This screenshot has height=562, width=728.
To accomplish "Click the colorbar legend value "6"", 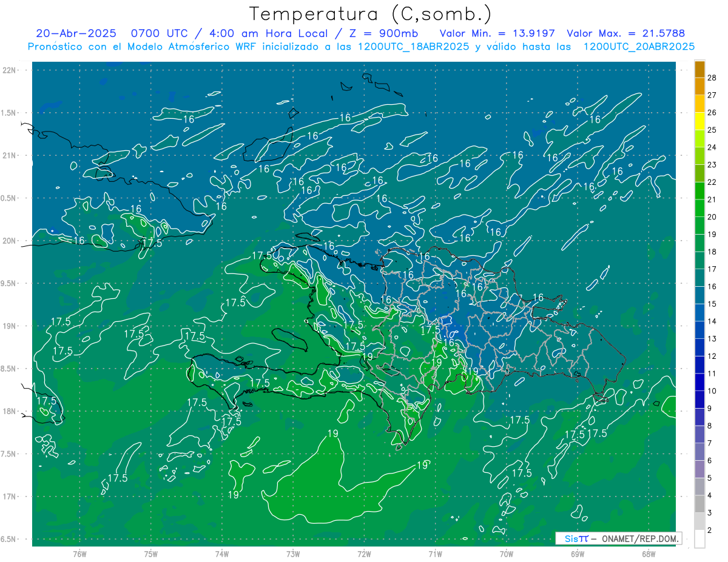I will point(710,461).
